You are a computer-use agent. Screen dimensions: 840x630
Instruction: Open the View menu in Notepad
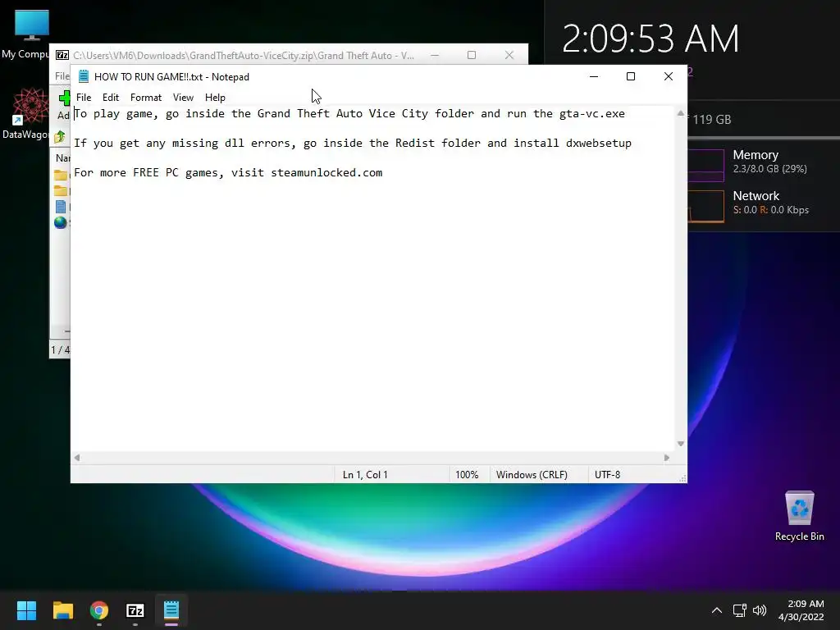tap(183, 98)
